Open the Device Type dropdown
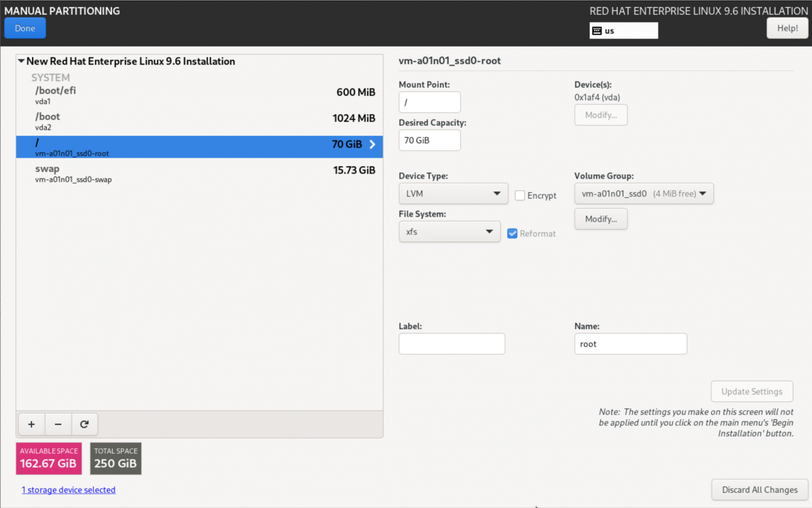This screenshot has width=812, height=508. pyautogui.click(x=453, y=193)
